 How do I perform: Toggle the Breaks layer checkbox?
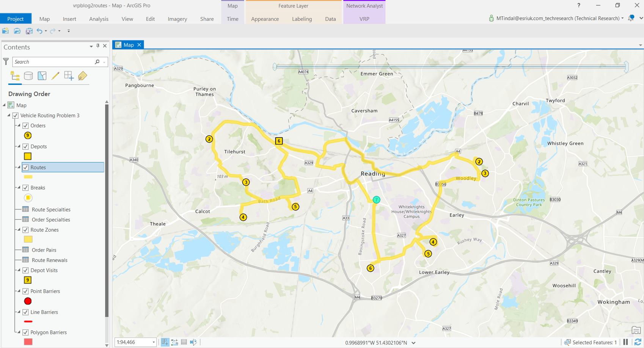click(x=25, y=188)
